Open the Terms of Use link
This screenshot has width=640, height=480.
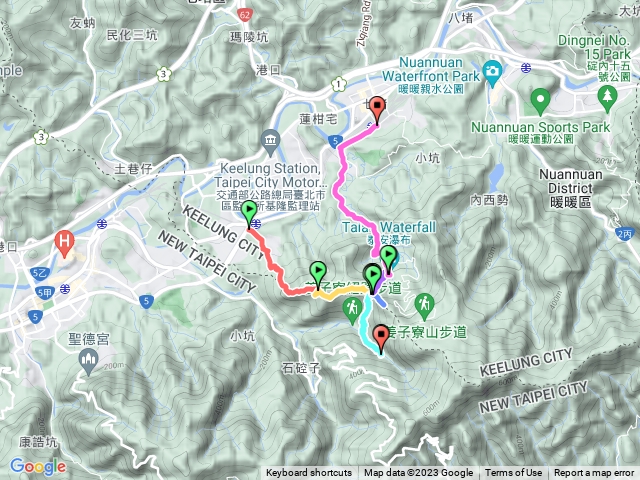coord(513,473)
